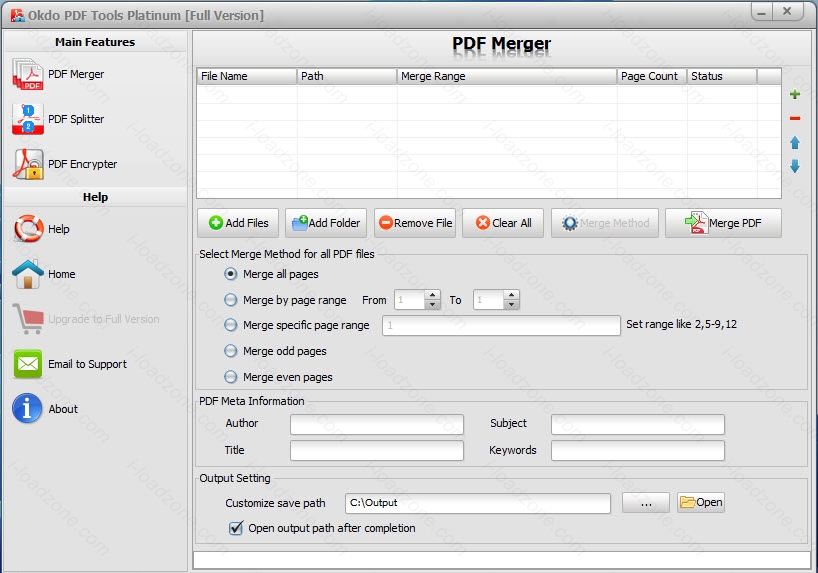Start merging with Merge PDF button
Image resolution: width=818 pixels, height=573 pixels.
point(723,223)
